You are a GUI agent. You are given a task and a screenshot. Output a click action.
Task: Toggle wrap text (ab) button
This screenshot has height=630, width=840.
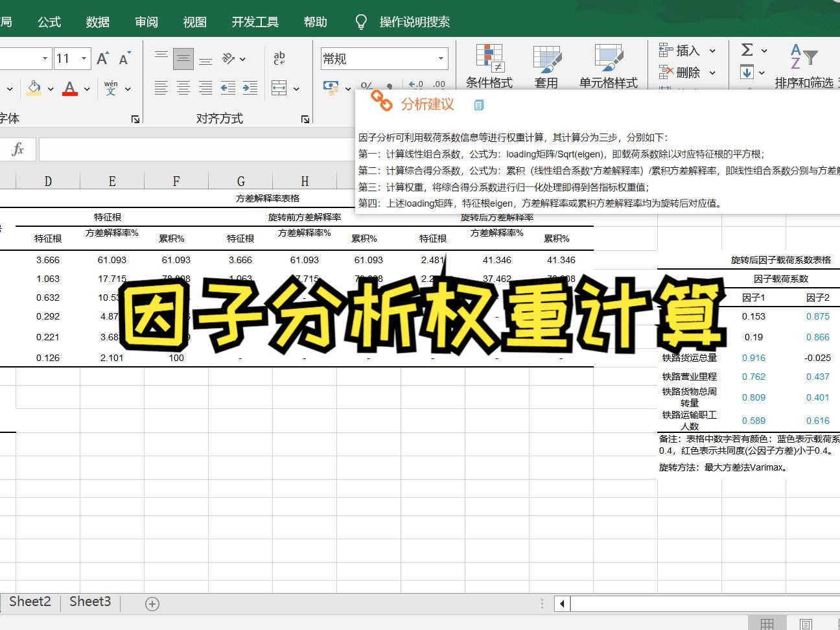(279, 58)
